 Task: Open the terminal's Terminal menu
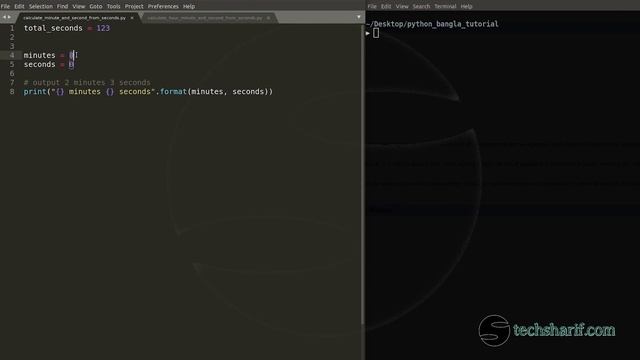coord(445,6)
